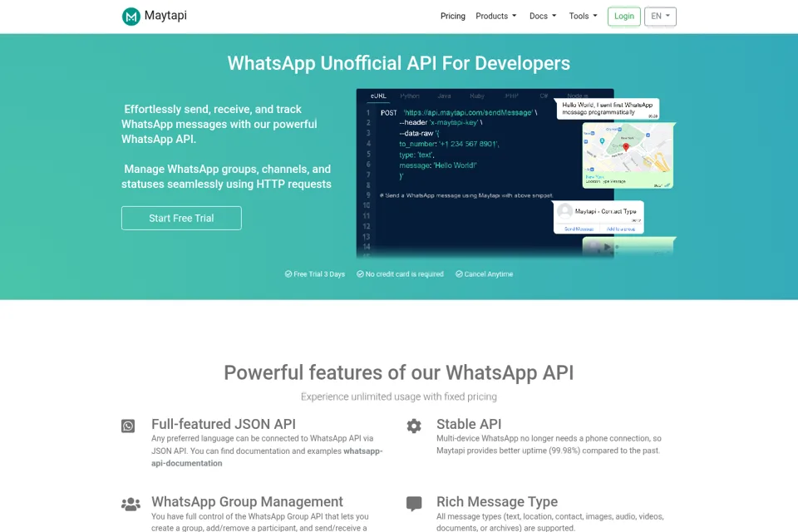Click Add to a group link
The image size is (798, 532).
tap(620, 229)
